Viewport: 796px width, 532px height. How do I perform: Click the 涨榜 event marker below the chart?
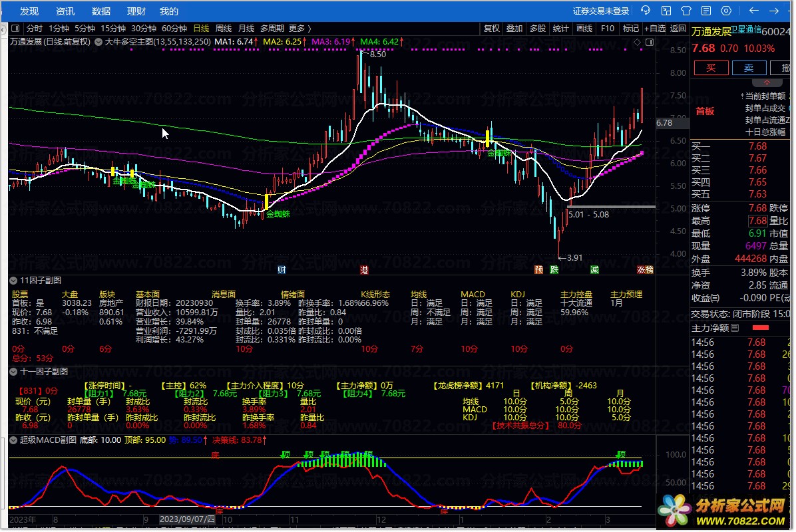(x=645, y=270)
